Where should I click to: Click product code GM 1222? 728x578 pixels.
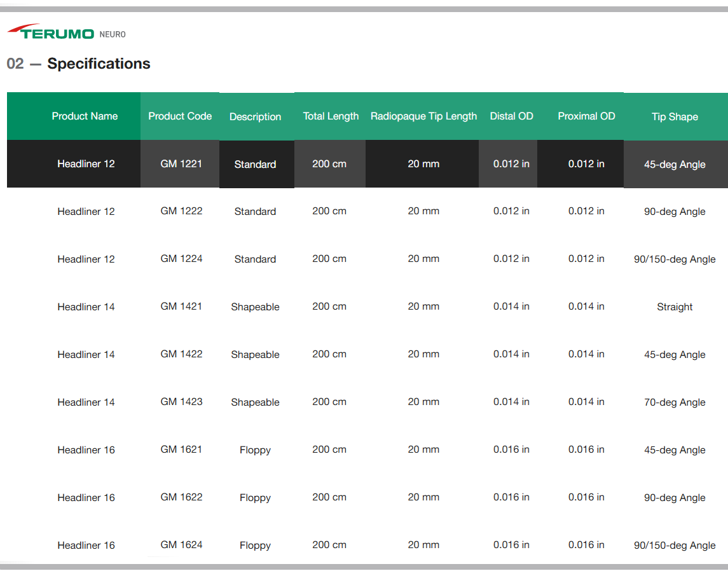pos(181,211)
